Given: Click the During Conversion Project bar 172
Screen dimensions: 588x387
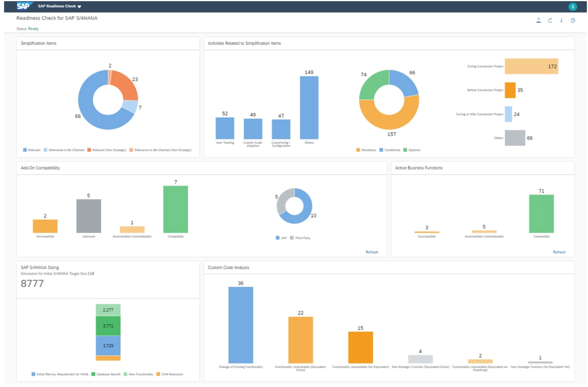Looking at the screenshot, I should click(531, 66).
